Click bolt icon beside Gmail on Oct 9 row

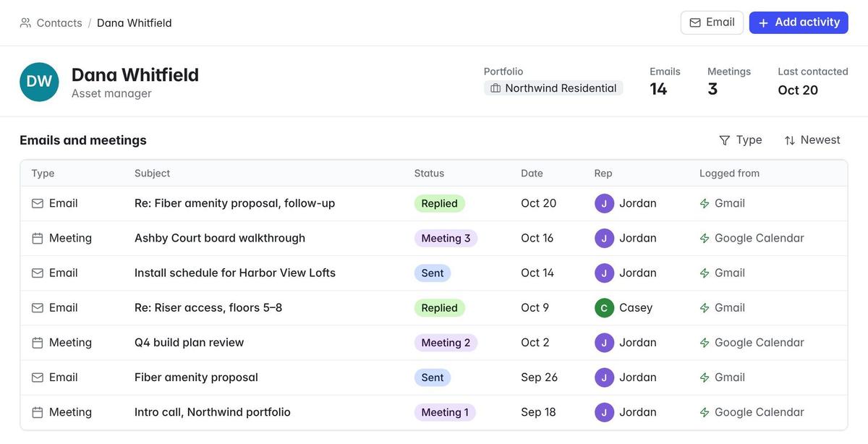pos(705,307)
